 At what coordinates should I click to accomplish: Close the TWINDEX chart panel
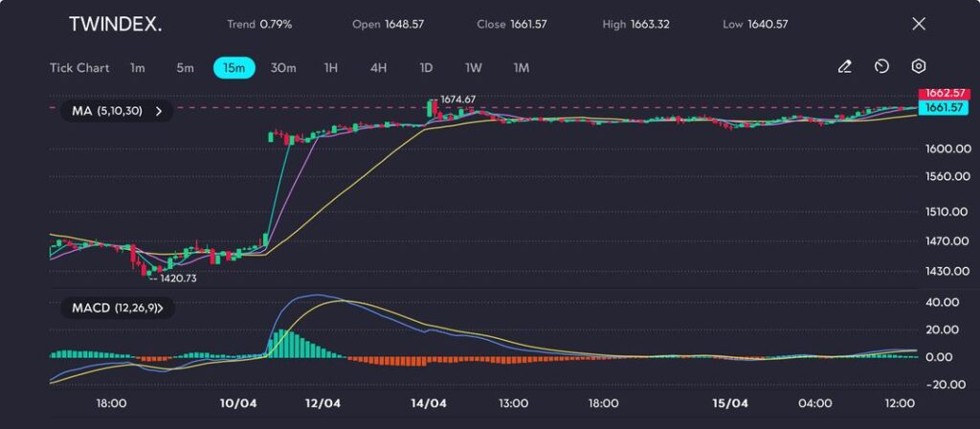[x=919, y=24]
